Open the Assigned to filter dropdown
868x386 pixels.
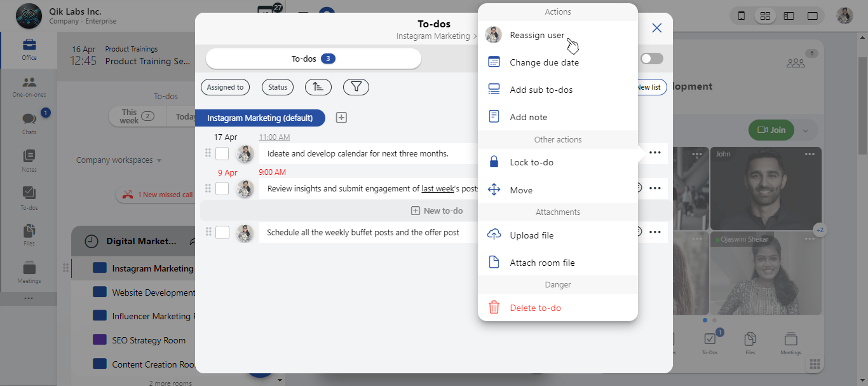tap(225, 87)
